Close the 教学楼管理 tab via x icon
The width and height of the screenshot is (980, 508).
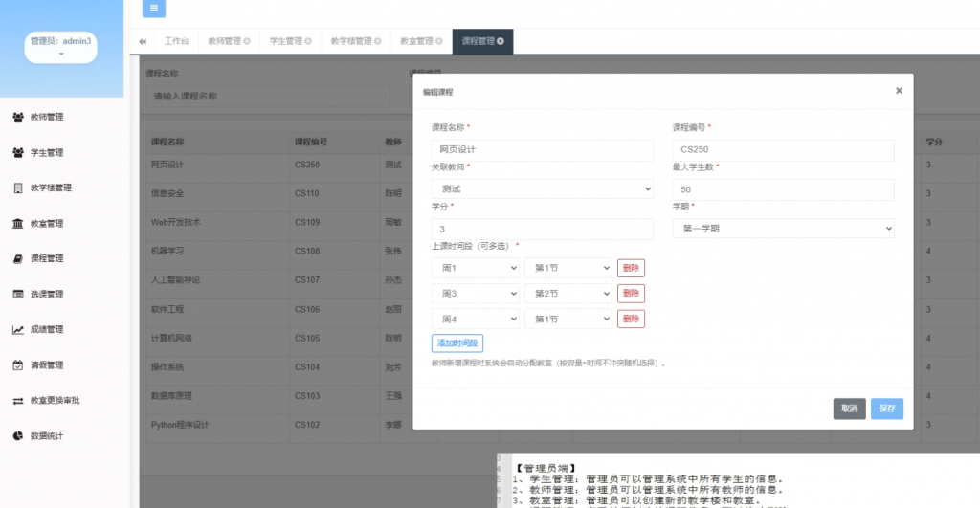pos(377,41)
